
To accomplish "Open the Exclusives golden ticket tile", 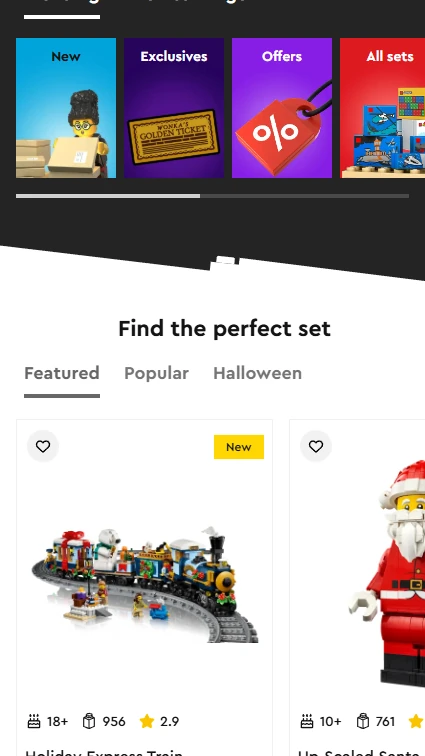I will point(174,108).
